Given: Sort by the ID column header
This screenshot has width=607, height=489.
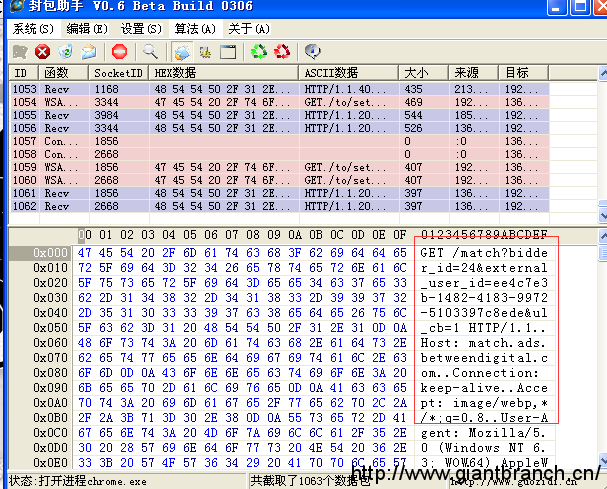Looking at the screenshot, I should point(23,73).
